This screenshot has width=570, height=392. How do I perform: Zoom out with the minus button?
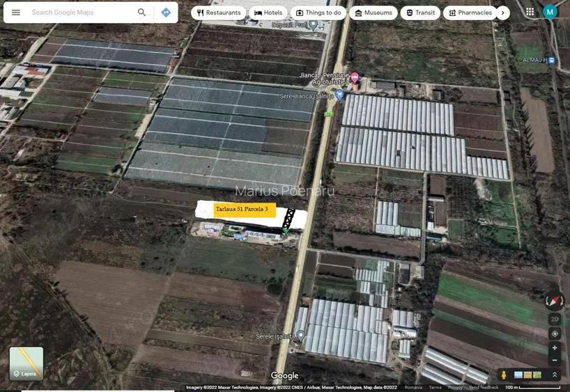(x=555, y=360)
